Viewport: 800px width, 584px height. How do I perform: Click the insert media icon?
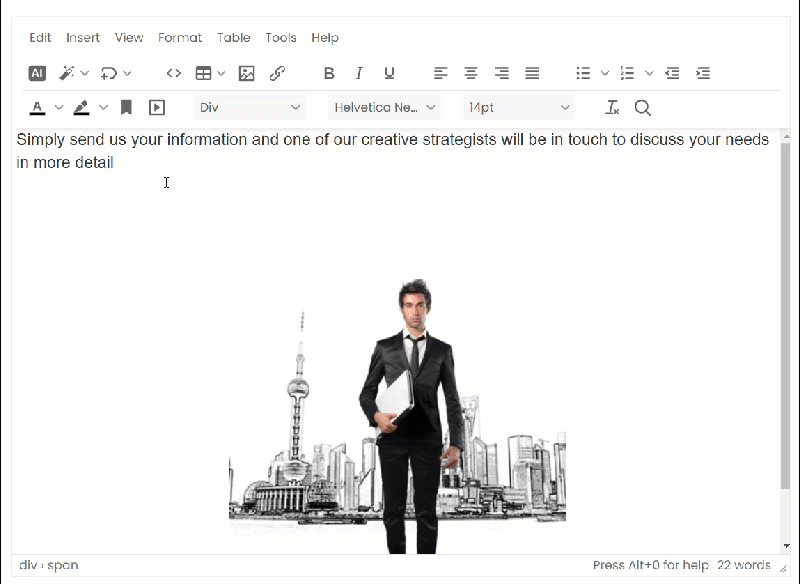point(157,108)
